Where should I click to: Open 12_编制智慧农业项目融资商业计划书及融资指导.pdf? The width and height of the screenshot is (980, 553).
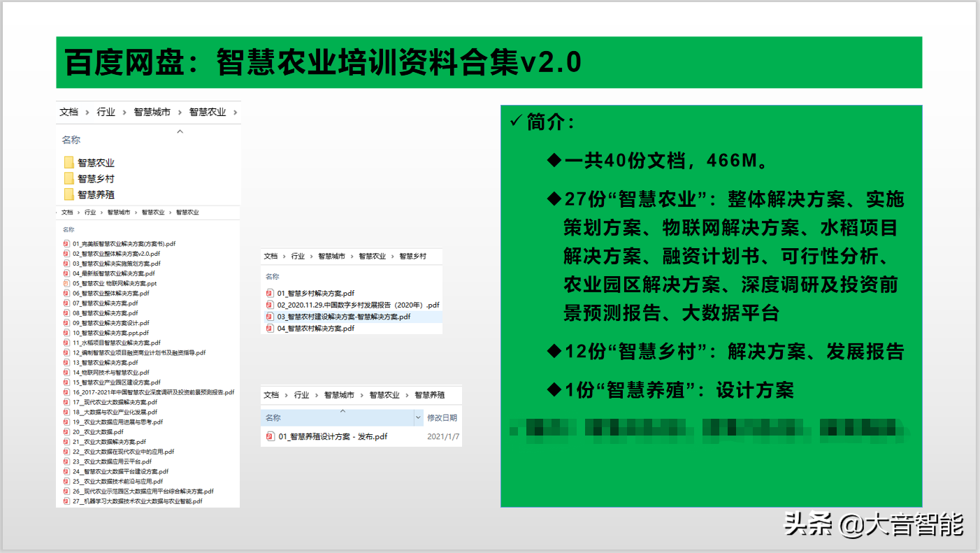[x=139, y=353]
